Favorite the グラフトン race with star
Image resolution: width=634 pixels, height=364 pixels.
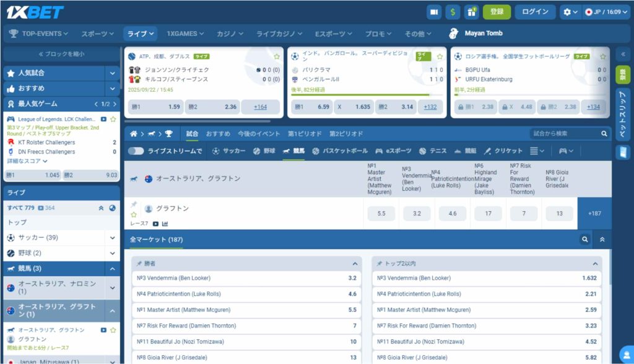pyautogui.click(x=134, y=215)
